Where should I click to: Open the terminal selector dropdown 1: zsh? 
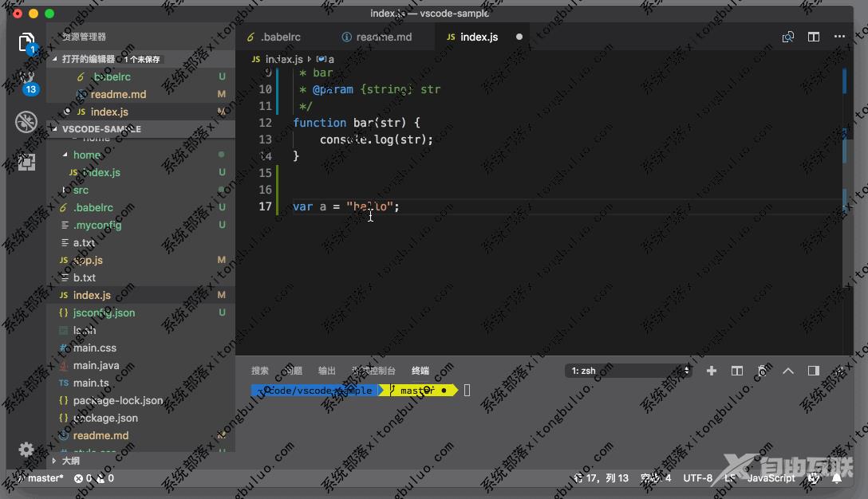pyautogui.click(x=630, y=371)
